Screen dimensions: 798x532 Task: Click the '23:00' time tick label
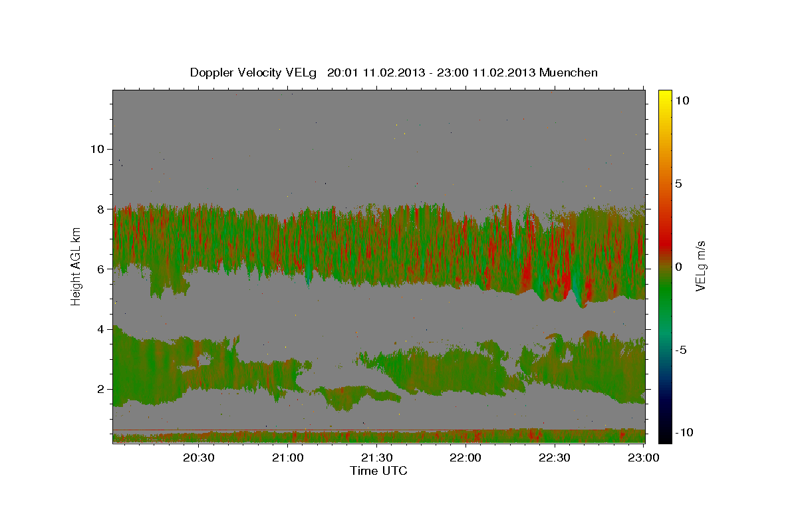click(x=644, y=458)
